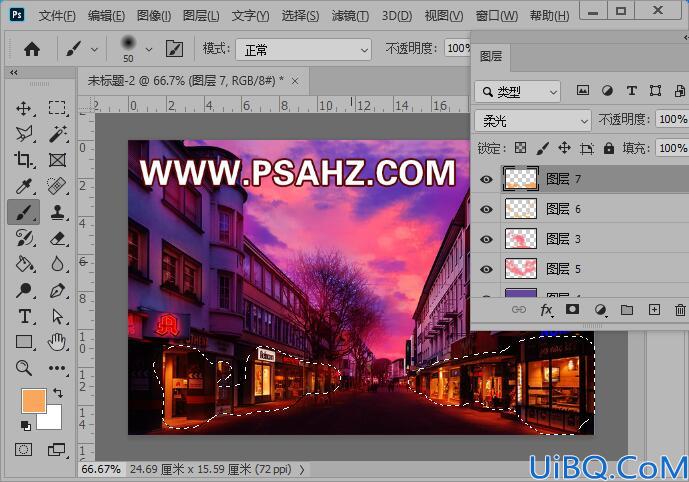Open the brush settings panel icon

pos(174,49)
